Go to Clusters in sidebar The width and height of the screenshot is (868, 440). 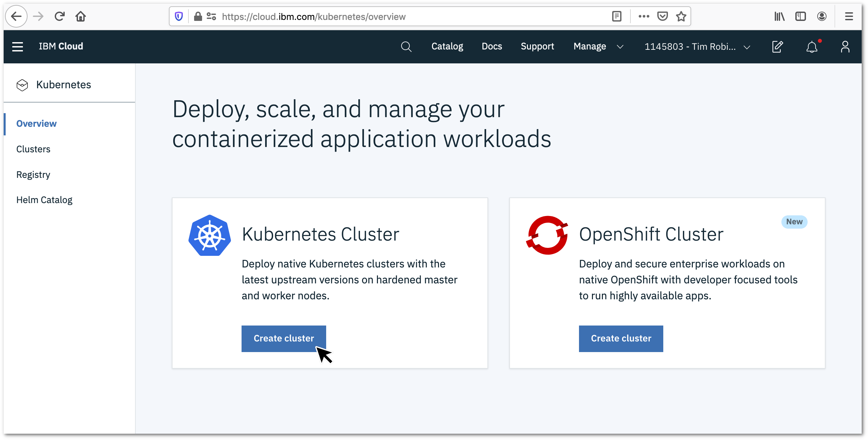33,149
